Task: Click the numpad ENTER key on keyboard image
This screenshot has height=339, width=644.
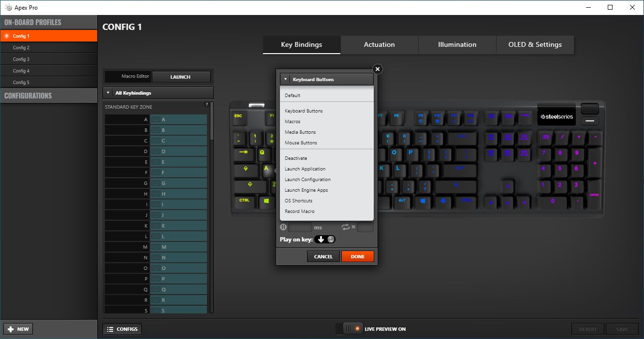Action: (x=594, y=193)
